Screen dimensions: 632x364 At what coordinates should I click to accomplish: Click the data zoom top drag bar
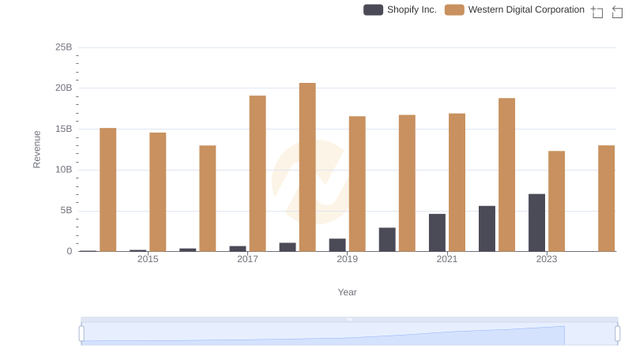[x=349, y=319]
